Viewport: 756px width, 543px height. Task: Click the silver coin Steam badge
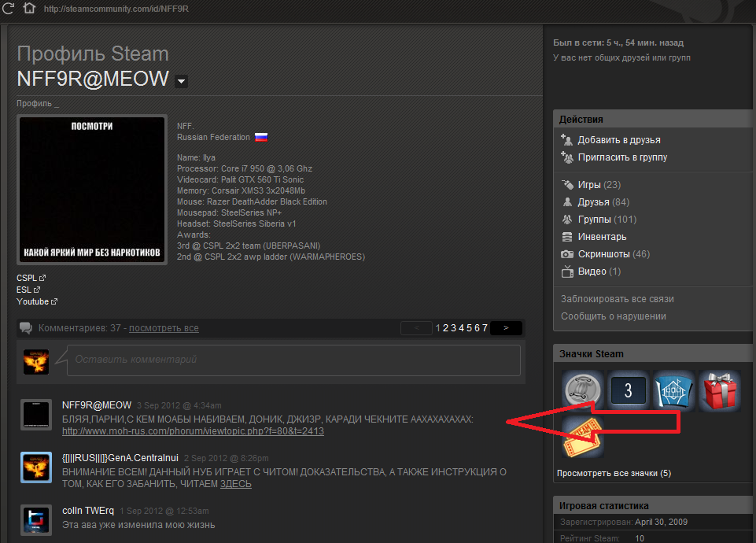point(582,391)
